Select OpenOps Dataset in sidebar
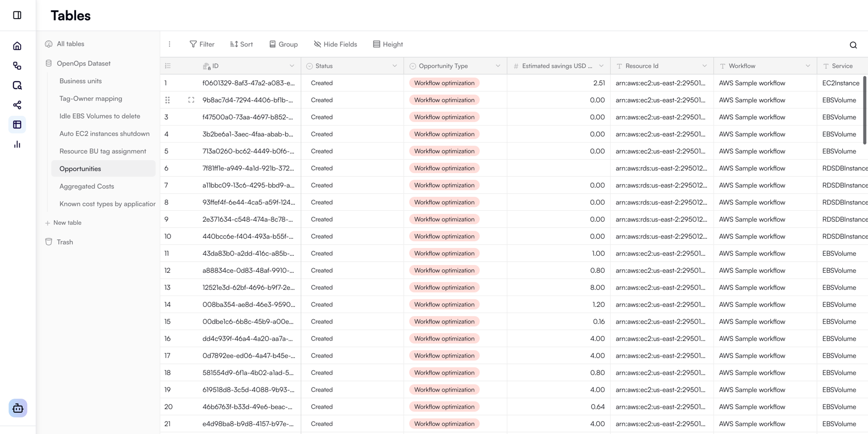 point(84,64)
